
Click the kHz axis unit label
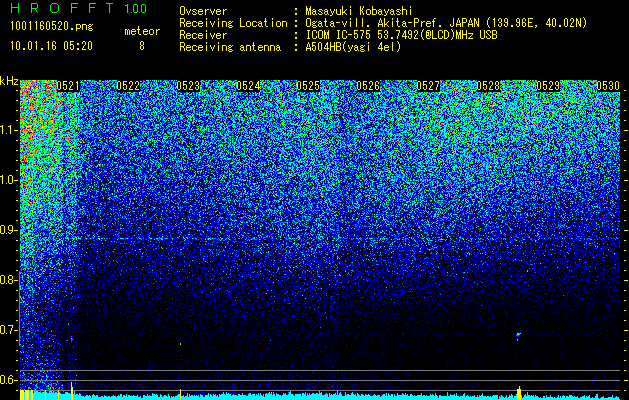(x=9, y=81)
